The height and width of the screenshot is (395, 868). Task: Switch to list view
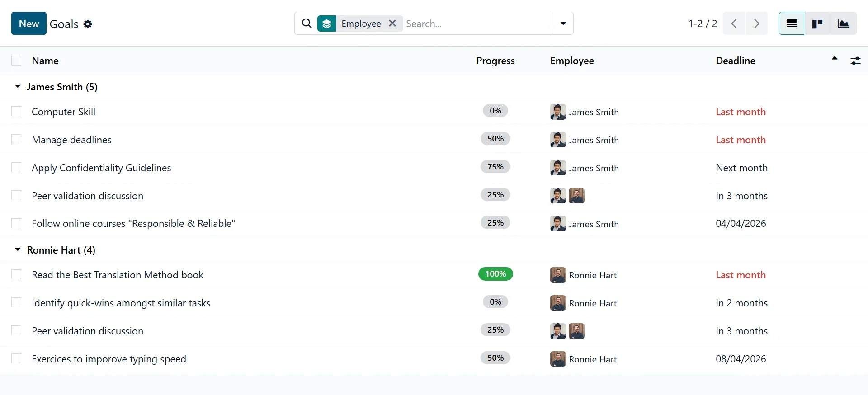coord(791,24)
